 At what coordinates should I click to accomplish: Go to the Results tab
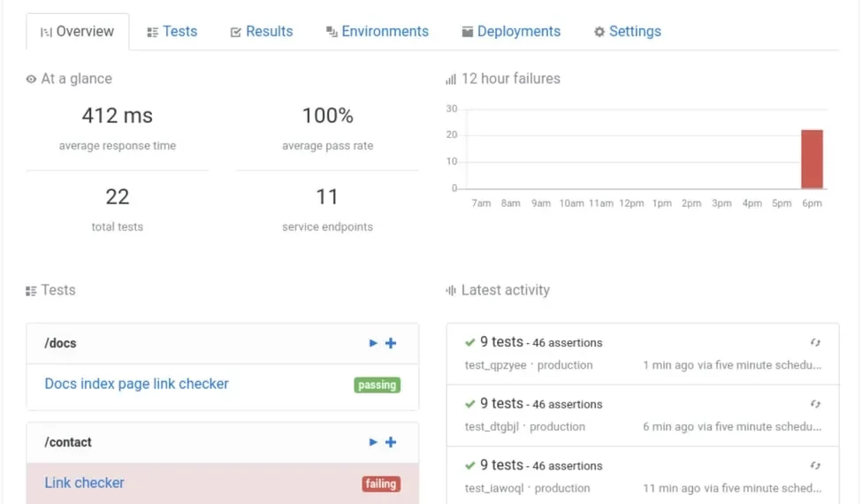pos(262,32)
